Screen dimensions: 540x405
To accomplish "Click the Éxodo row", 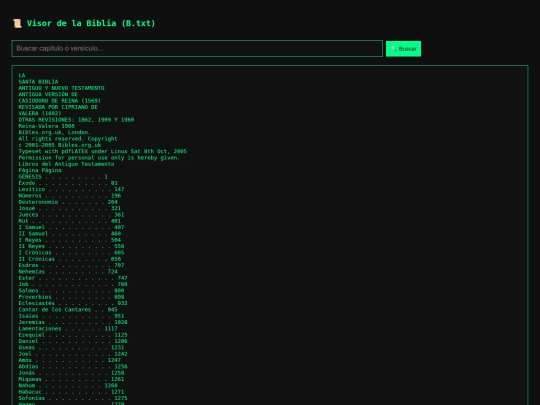I will pyautogui.click(x=68, y=183).
